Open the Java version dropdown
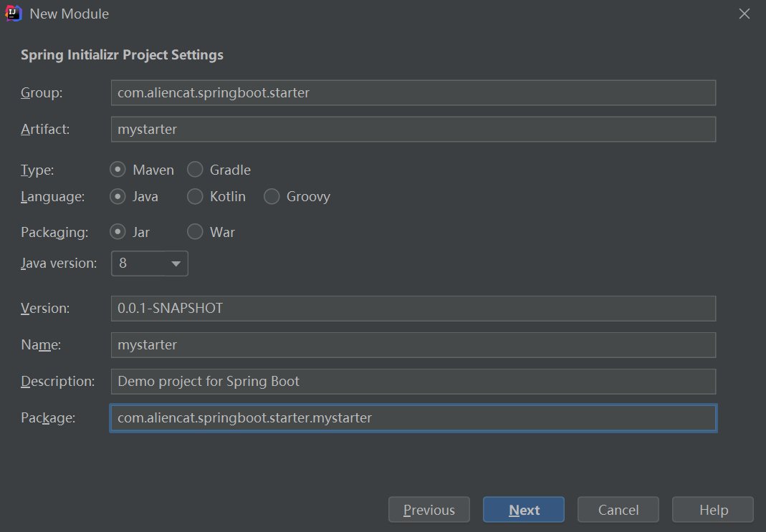The height and width of the screenshot is (532, 766). point(150,263)
